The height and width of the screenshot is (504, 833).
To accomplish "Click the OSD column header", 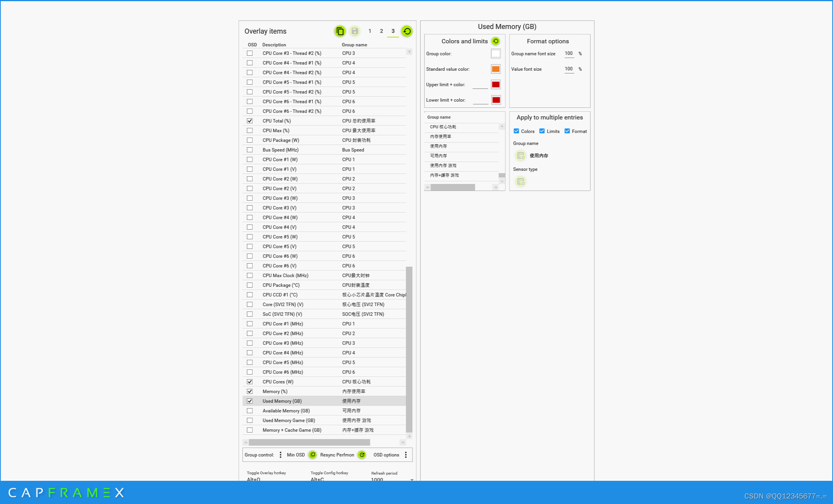I will click(252, 45).
